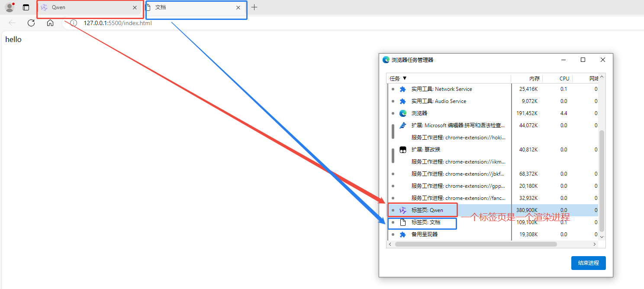Click the task list vertical scrollbar
Viewport: 644px width, 289px height.
click(x=601, y=182)
